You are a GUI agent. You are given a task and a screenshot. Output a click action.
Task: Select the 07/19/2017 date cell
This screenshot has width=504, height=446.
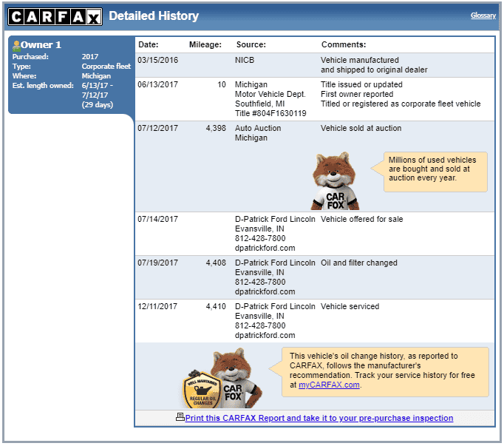pyautogui.click(x=157, y=263)
